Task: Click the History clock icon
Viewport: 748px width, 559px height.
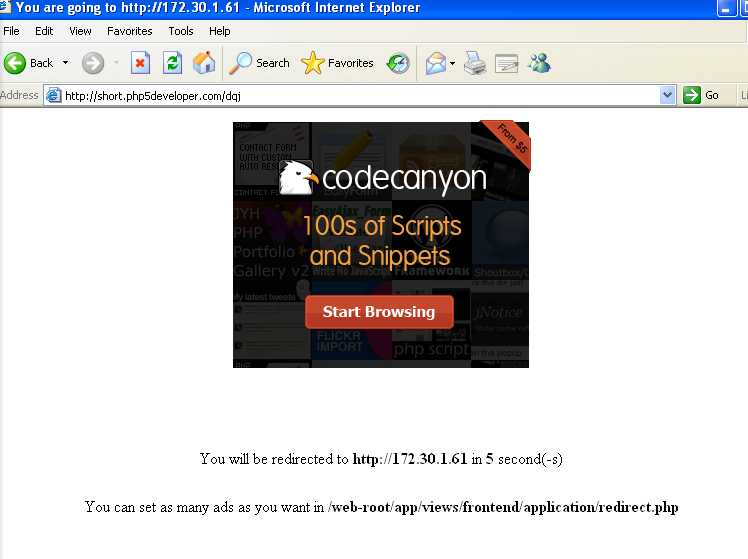Action: [398, 63]
